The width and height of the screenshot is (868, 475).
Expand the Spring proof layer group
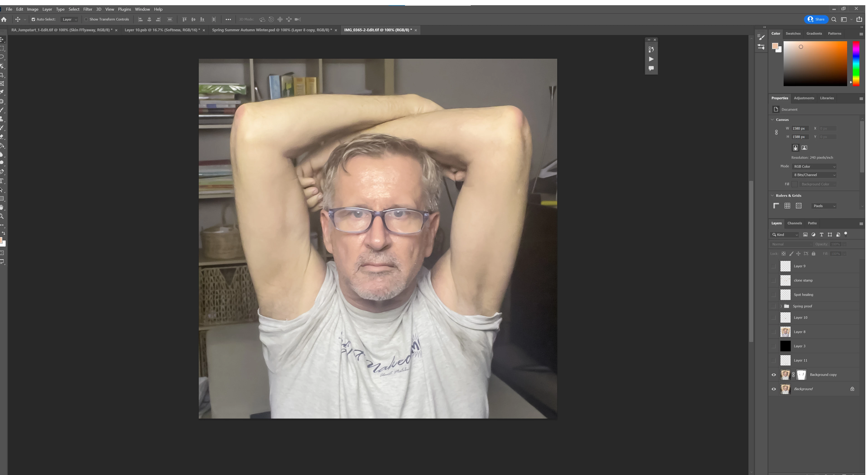pyautogui.click(x=781, y=306)
